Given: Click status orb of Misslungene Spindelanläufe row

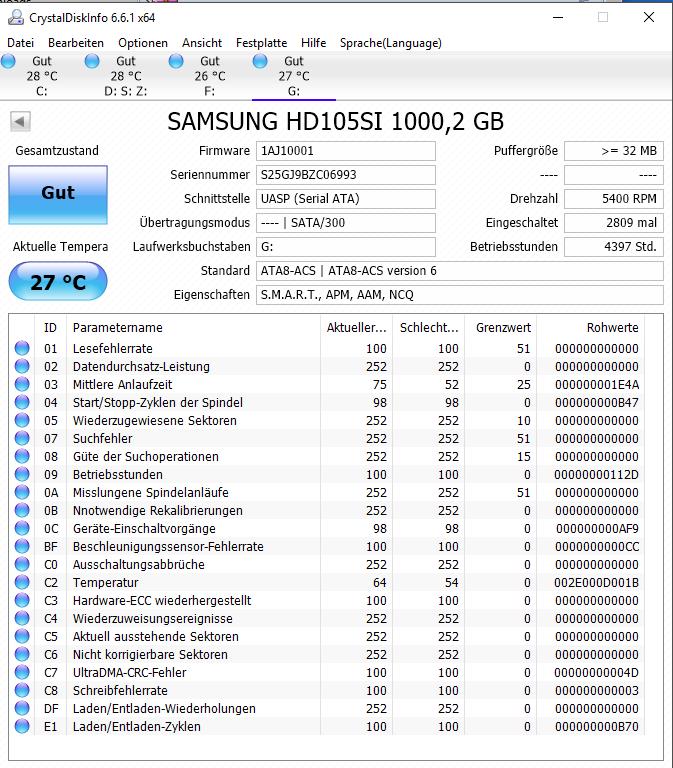Looking at the screenshot, I should click(22, 492).
